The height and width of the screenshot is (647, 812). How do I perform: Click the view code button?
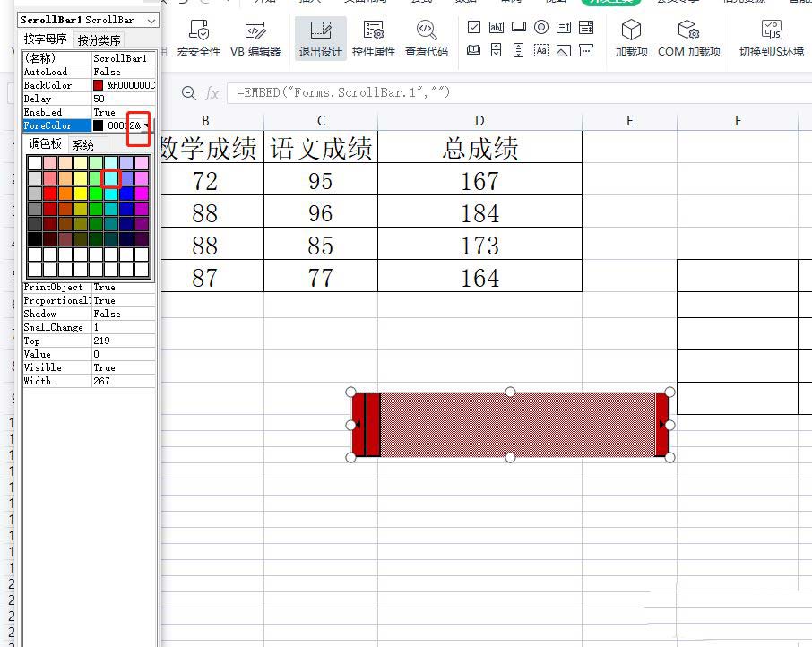tap(427, 38)
